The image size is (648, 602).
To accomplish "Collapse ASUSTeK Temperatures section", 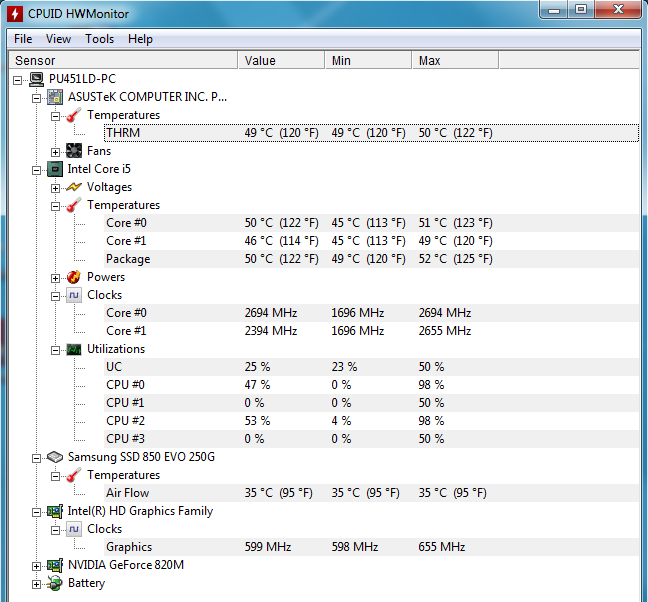I will pos(55,117).
